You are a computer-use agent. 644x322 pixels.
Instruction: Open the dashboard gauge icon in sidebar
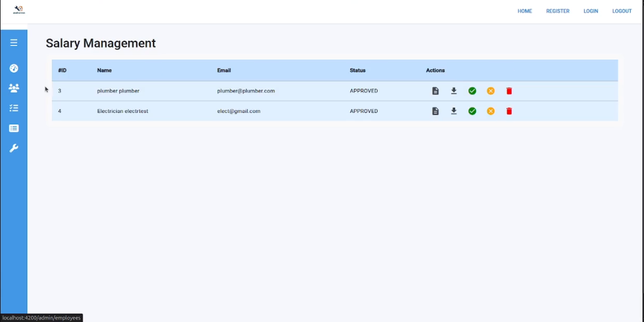click(14, 68)
